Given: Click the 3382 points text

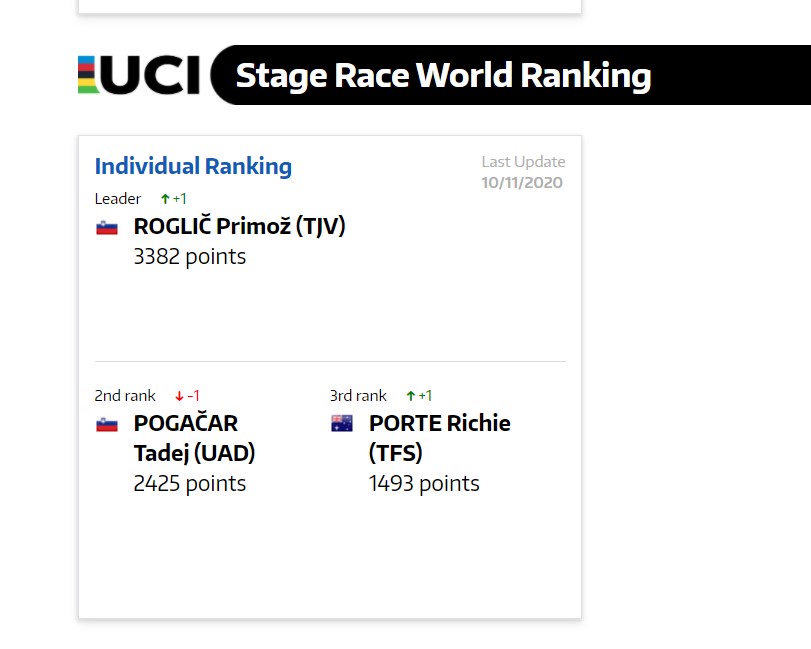Looking at the screenshot, I should tap(190, 256).
